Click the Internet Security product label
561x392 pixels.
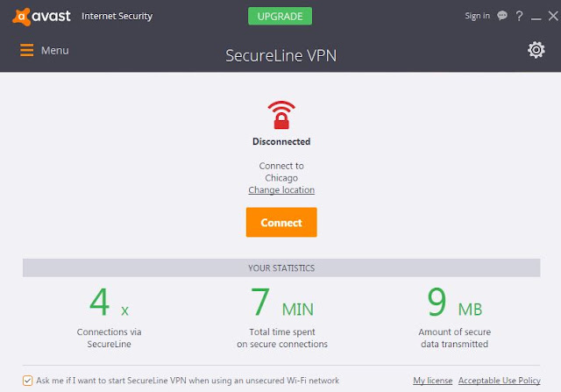point(117,16)
